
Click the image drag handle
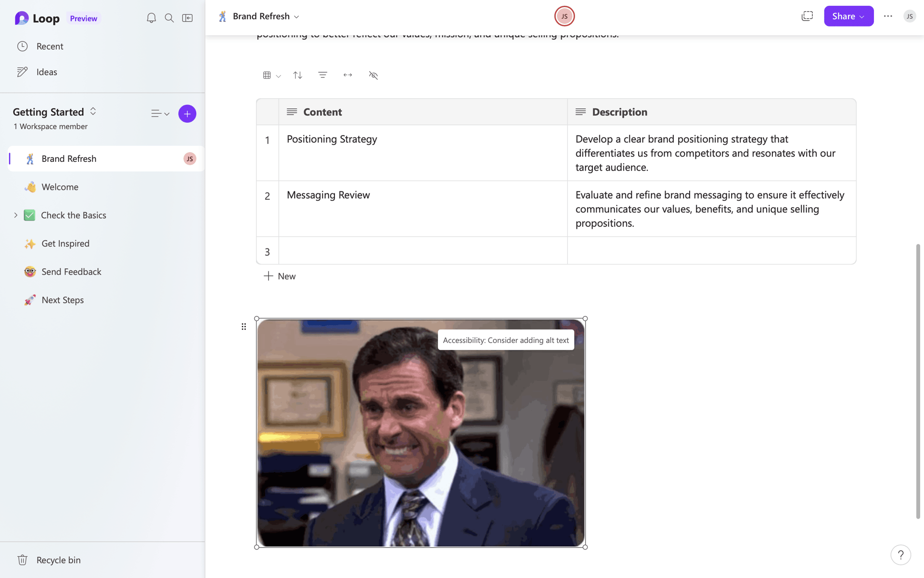(x=244, y=327)
